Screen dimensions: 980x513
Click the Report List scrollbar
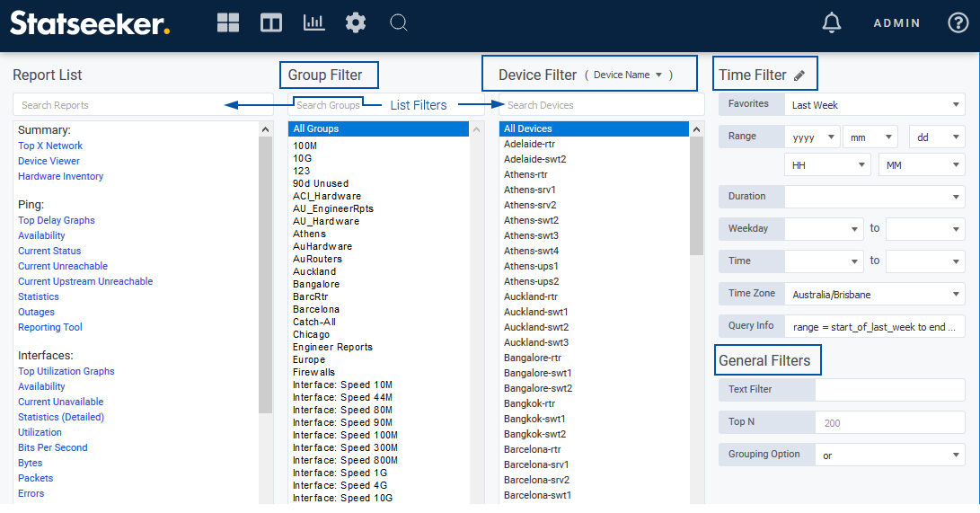click(265, 270)
